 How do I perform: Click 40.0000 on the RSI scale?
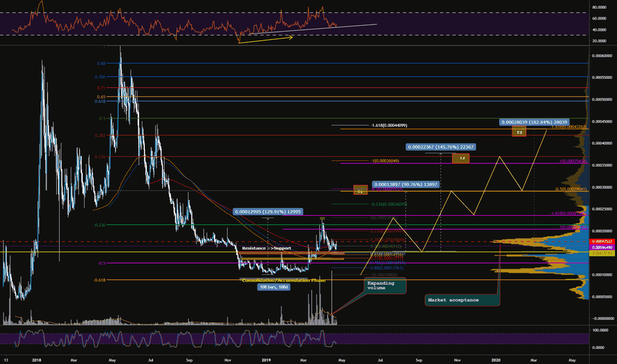(598, 30)
